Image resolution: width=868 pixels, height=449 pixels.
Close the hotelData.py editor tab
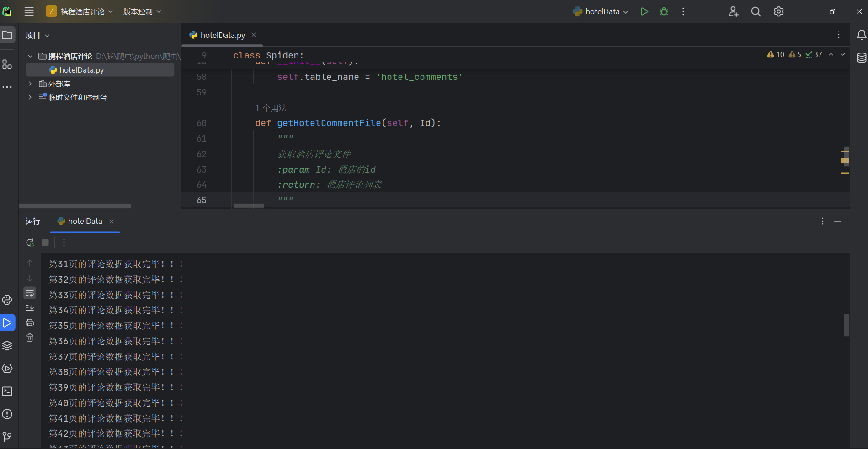pos(254,35)
